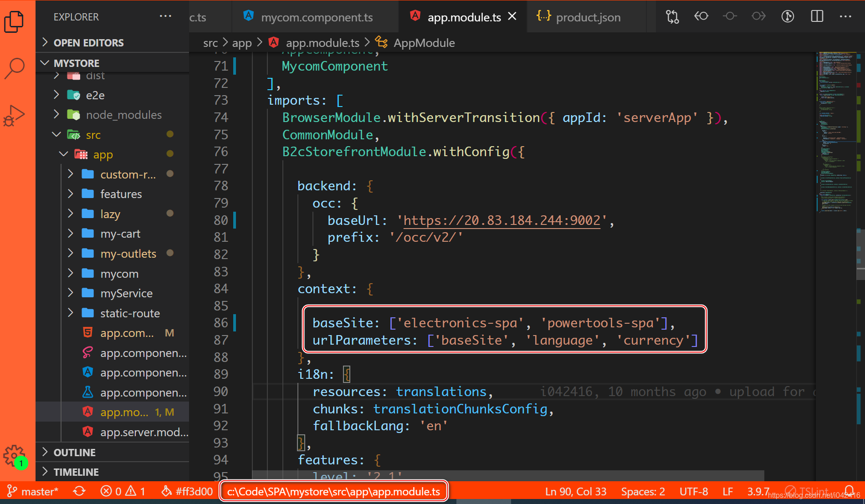
Task: Open the Search view in activity bar
Action: [14, 68]
